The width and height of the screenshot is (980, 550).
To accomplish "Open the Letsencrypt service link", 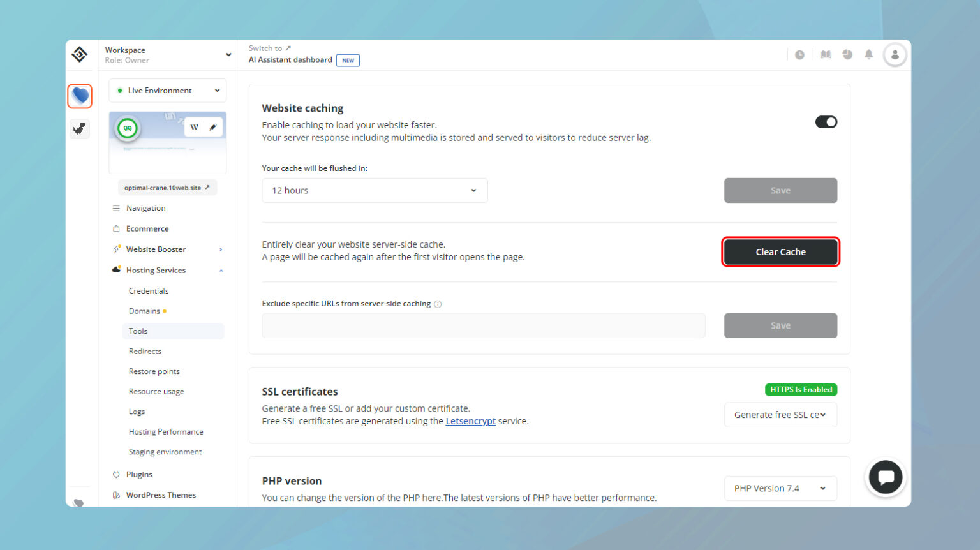I will [470, 421].
